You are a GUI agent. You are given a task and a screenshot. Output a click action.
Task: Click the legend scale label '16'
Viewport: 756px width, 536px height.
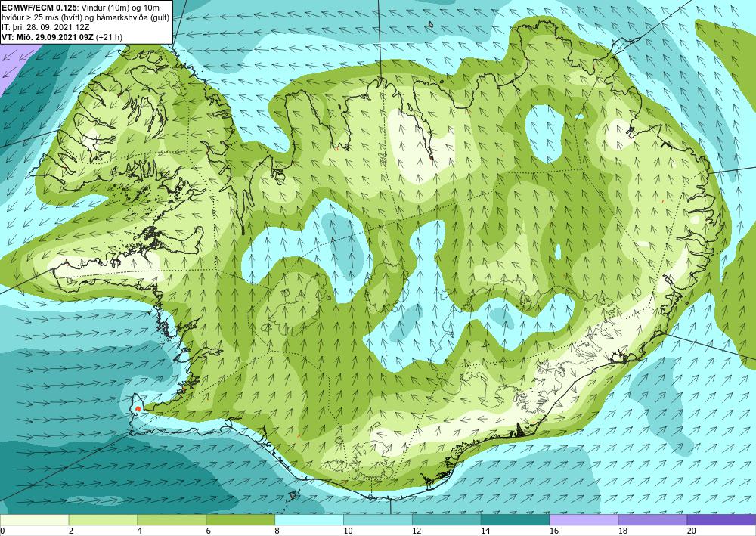(553, 531)
